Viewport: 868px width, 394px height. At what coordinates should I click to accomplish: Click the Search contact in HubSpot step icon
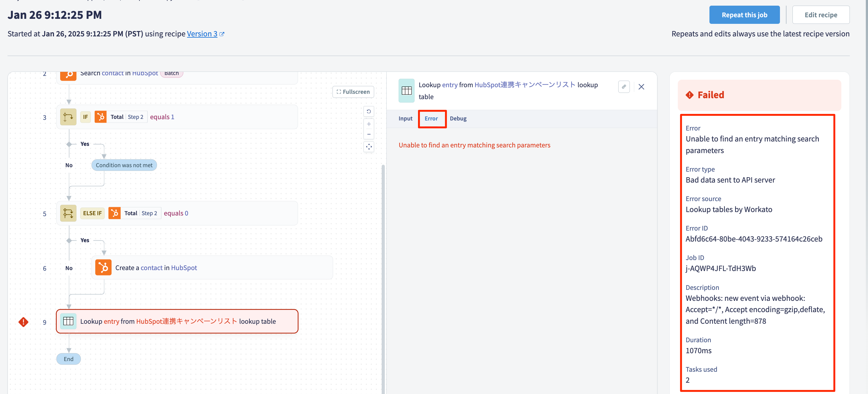tap(68, 76)
